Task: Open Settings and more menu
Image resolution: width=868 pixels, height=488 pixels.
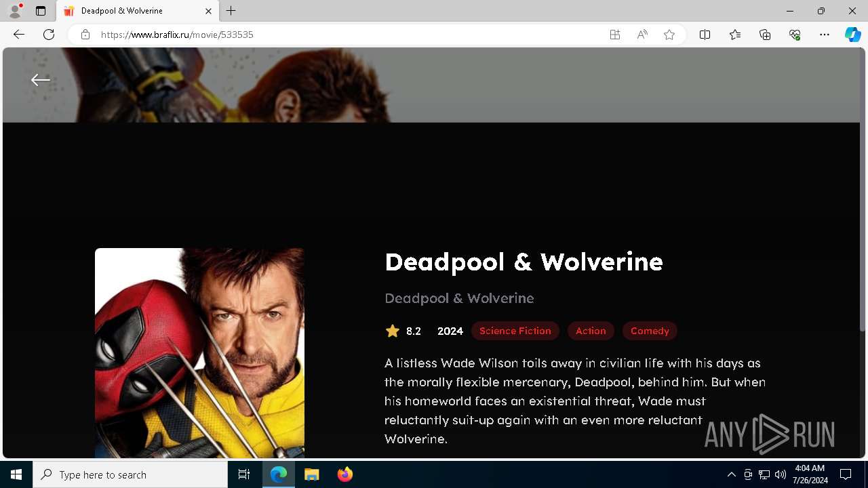Action: point(825,35)
